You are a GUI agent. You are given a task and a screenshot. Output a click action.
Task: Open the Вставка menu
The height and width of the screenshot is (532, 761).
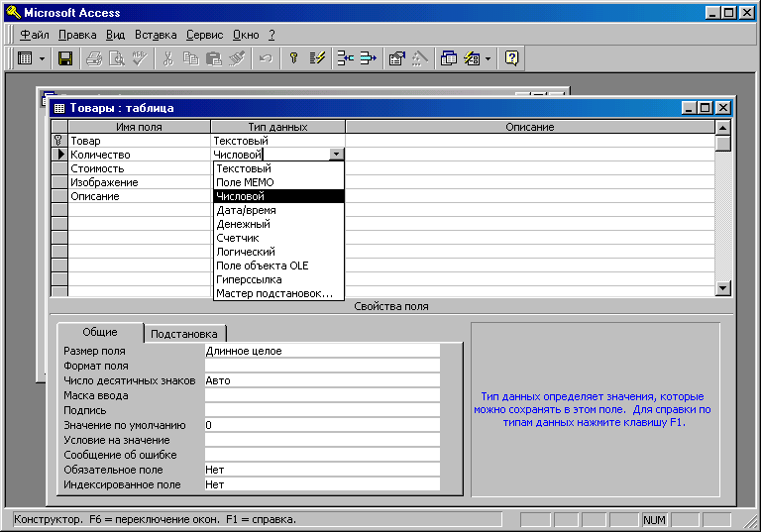click(156, 35)
